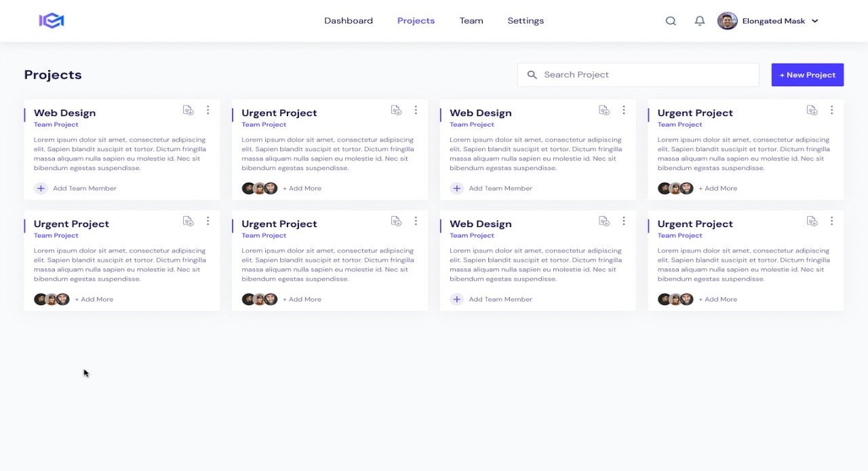Focus the Search Project input field
Screen dimensions: 868x471
(x=637, y=75)
